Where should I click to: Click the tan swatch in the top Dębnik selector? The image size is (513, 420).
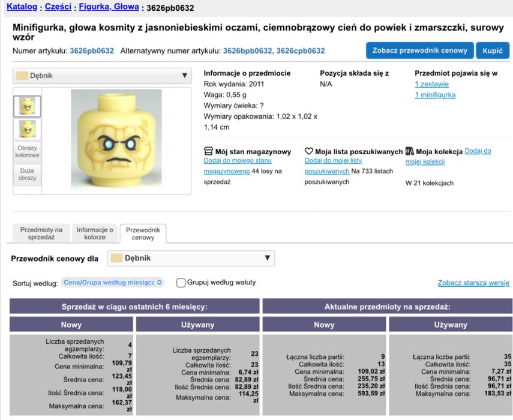coord(22,76)
